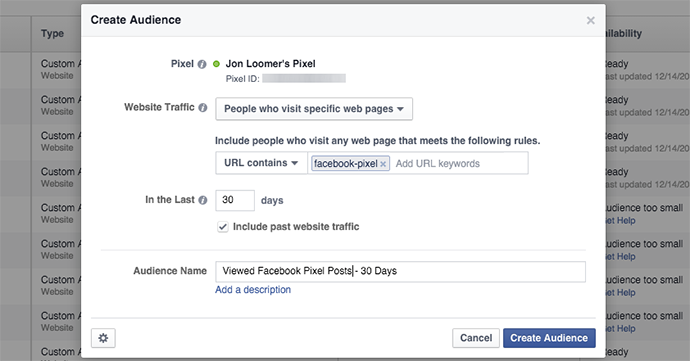690x361 pixels.
Task: Click the Include people who visit rule text
Action: [x=377, y=141]
